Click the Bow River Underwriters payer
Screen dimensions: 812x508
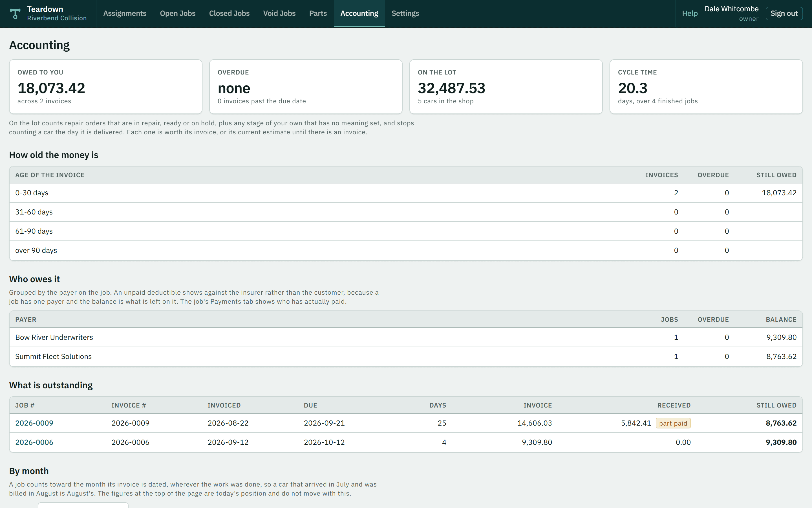coord(54,337)
